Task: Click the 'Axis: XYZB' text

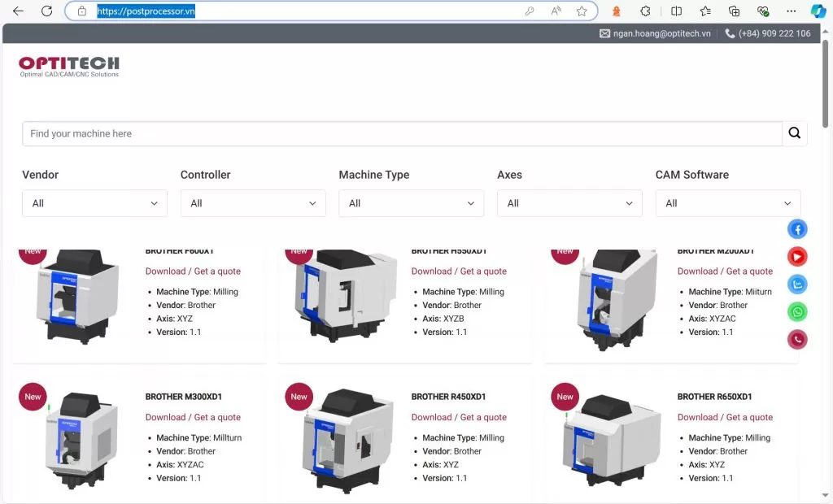Action: coord(443,319)
